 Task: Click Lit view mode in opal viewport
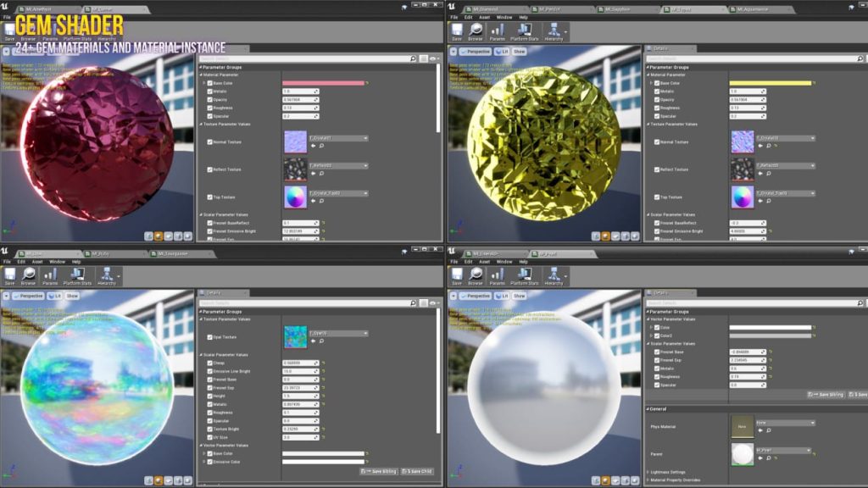click(x=55, y=296)
